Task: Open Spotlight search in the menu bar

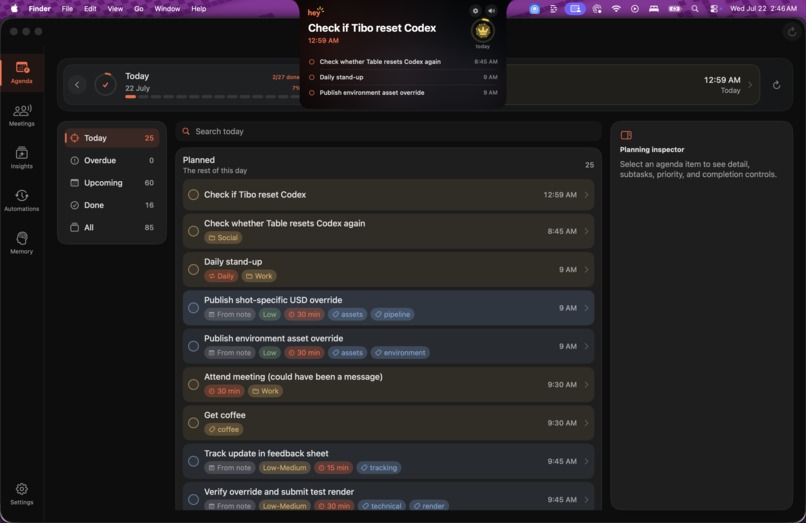Action: (694, 9)
